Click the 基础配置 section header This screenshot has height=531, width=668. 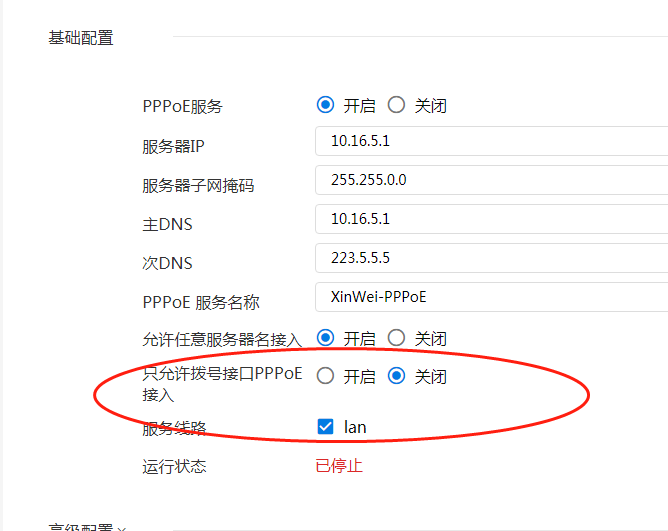click(81, 38)
